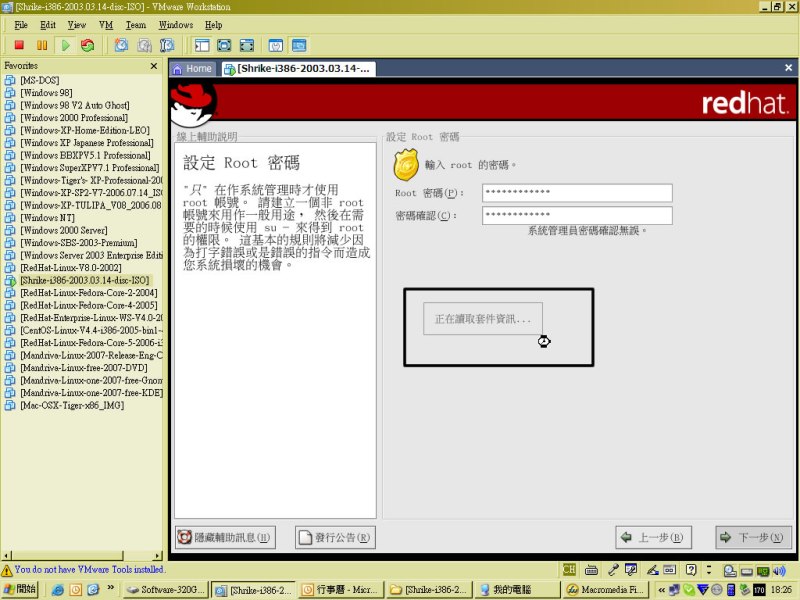Select [Windows 98] in Favorites
The height and width of the screenshot is (600, 800).
(46, 93)
